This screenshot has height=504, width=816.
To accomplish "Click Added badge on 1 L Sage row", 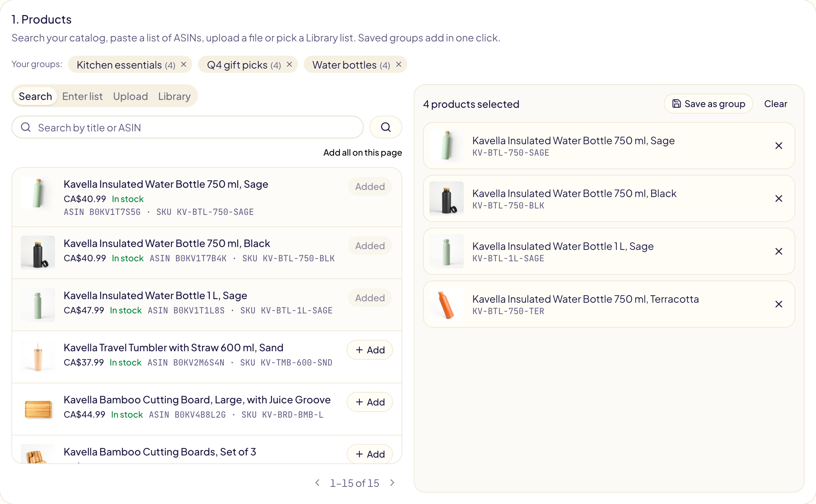I will 370,298.
